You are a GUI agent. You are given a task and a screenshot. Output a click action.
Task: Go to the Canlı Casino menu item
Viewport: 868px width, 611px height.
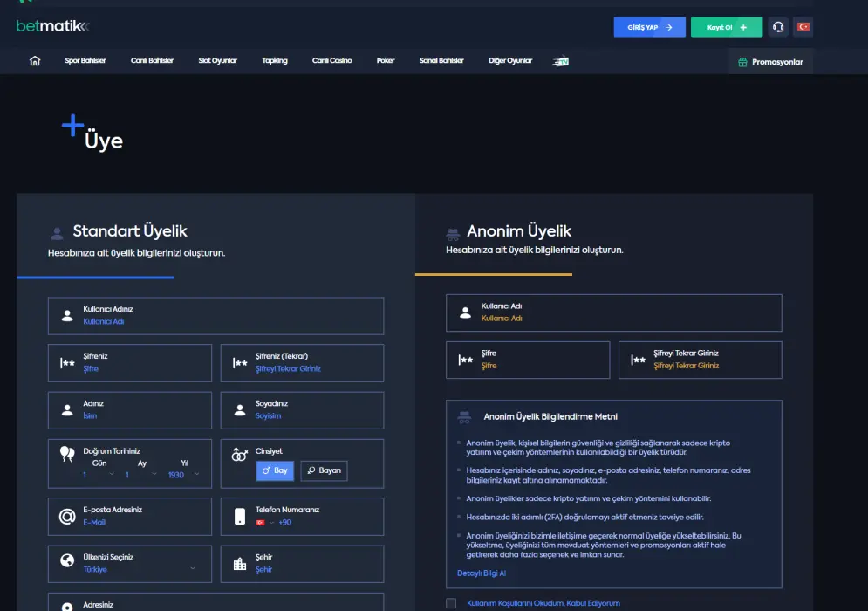coord(331,61)
